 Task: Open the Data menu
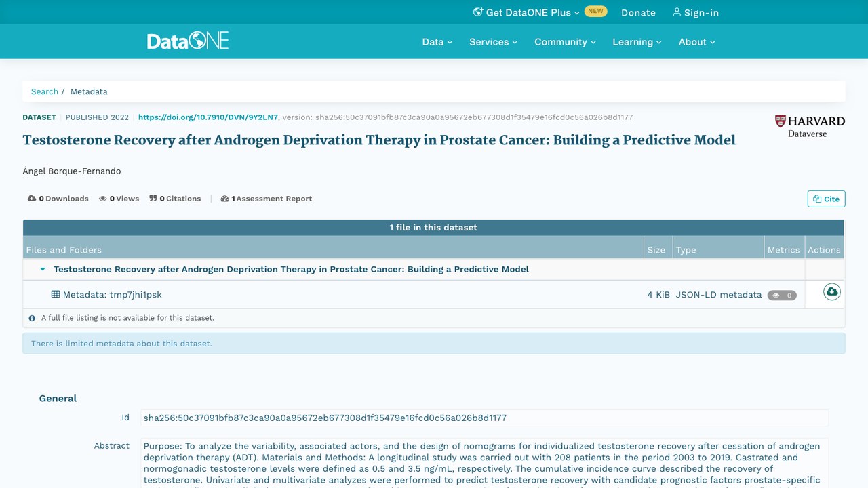tap(437, 42)
